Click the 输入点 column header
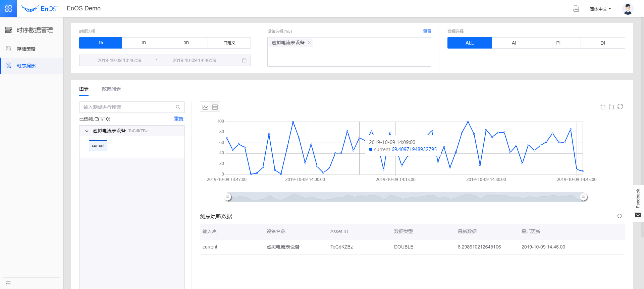 210,231
